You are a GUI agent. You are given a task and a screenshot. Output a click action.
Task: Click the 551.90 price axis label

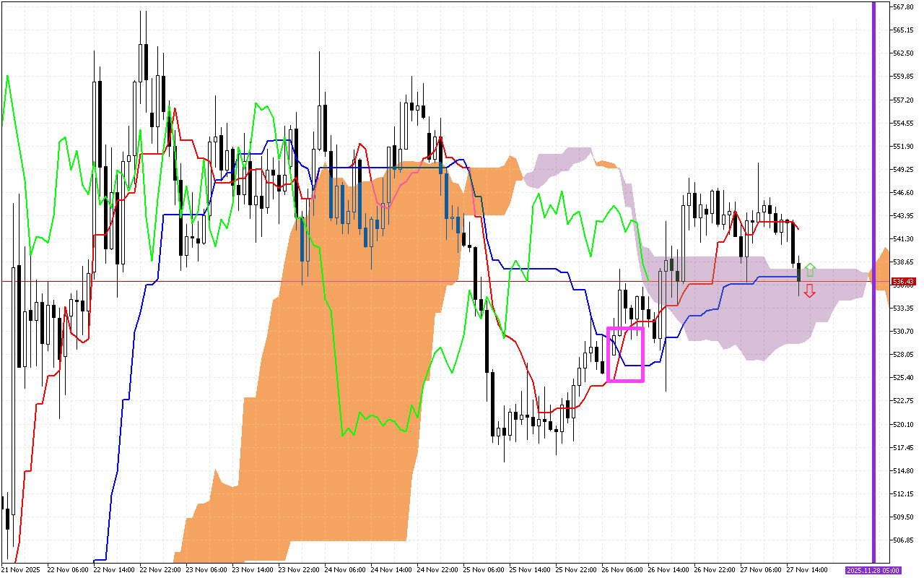coord(904,147)
